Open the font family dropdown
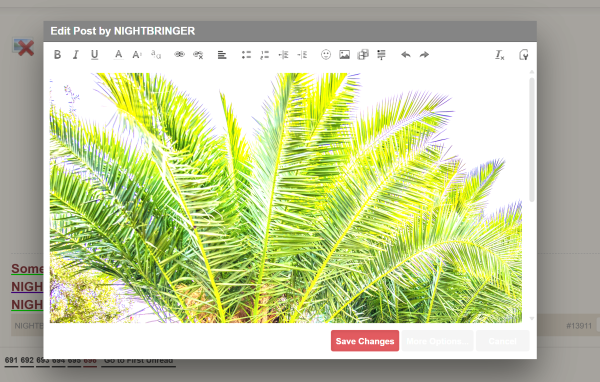The image size is (600, 382). pyautogui.click(x=156, y=55)
